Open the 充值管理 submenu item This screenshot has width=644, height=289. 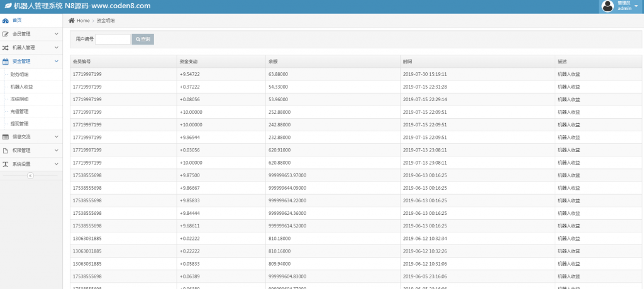point(19,112)
